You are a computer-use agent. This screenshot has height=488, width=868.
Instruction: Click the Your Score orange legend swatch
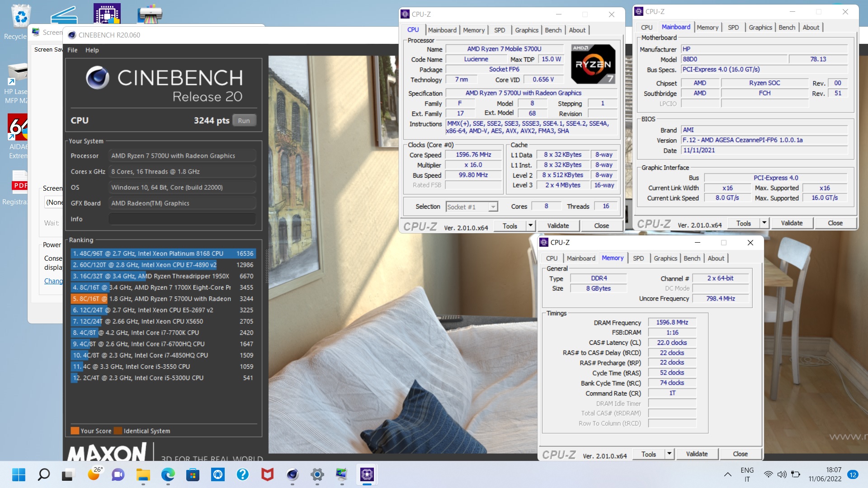click(75, 431)
